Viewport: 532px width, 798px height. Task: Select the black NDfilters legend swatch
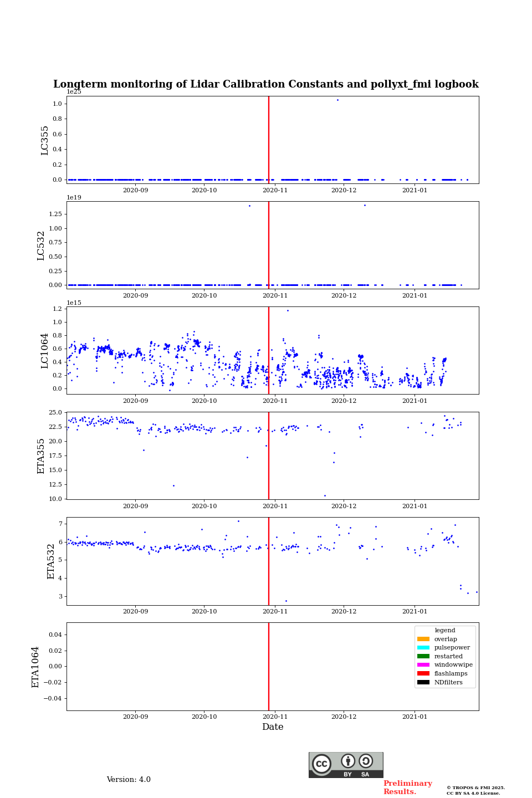click(x=423, y=682)
